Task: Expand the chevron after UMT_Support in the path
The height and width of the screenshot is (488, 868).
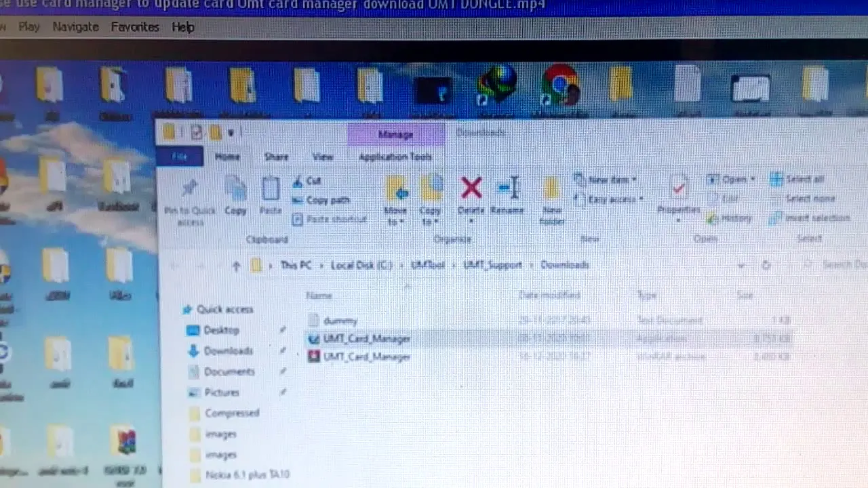Action: click(532, 265)
